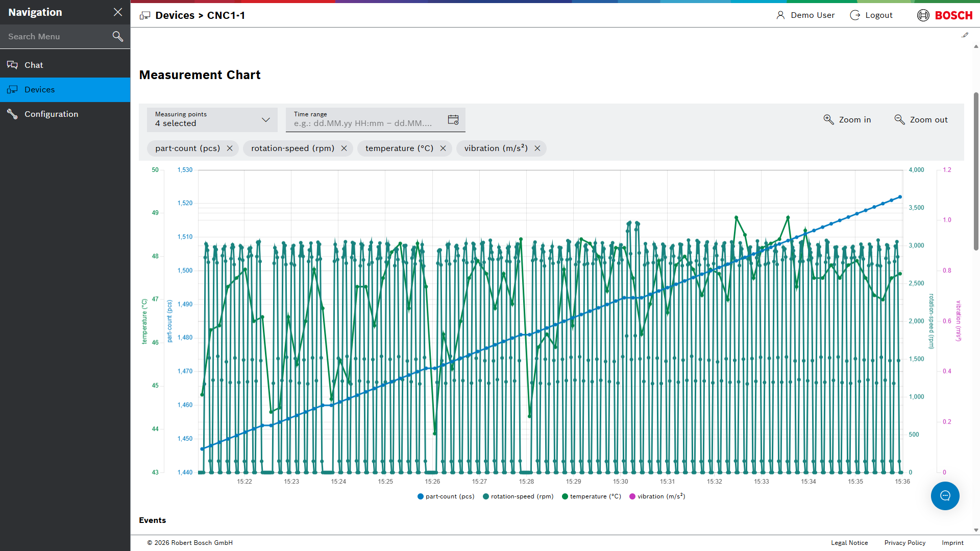Click the Search Menu input field
This screenshot has width=980, height=551.
[56, 36]
